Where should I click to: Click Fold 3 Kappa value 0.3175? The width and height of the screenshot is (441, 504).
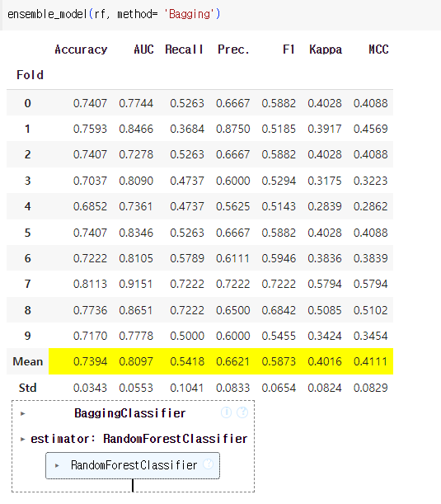(325, 181)
